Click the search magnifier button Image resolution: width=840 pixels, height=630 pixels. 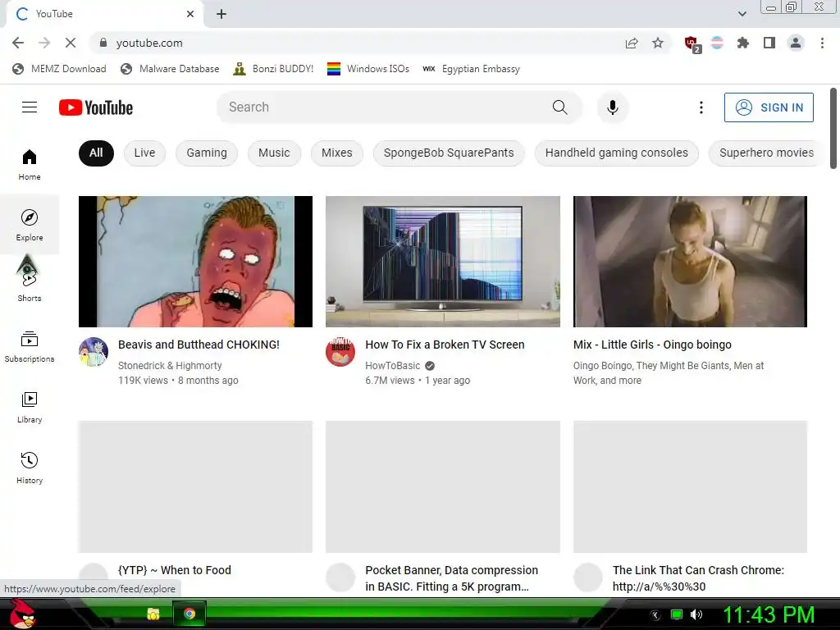click(559, 107)
